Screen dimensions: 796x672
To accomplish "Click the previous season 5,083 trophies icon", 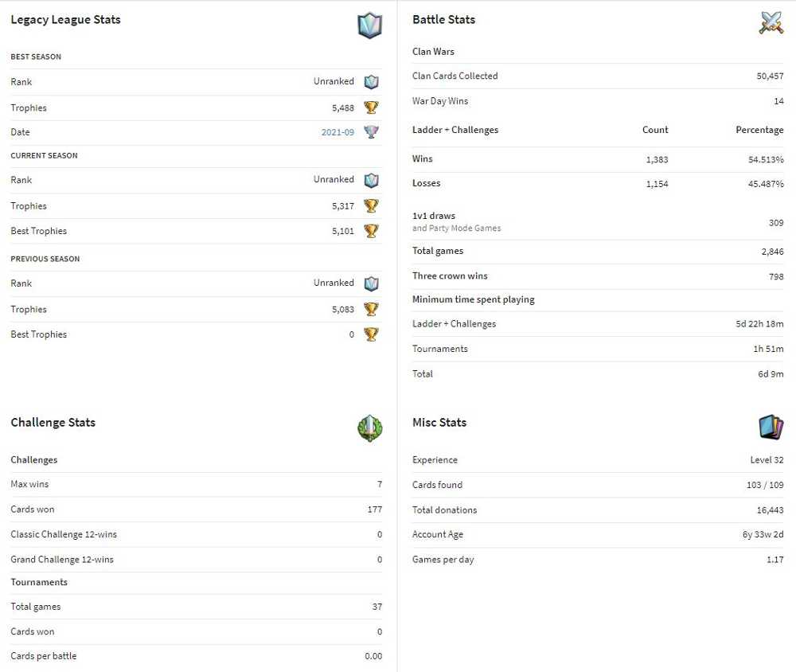I will pos(371,310).
